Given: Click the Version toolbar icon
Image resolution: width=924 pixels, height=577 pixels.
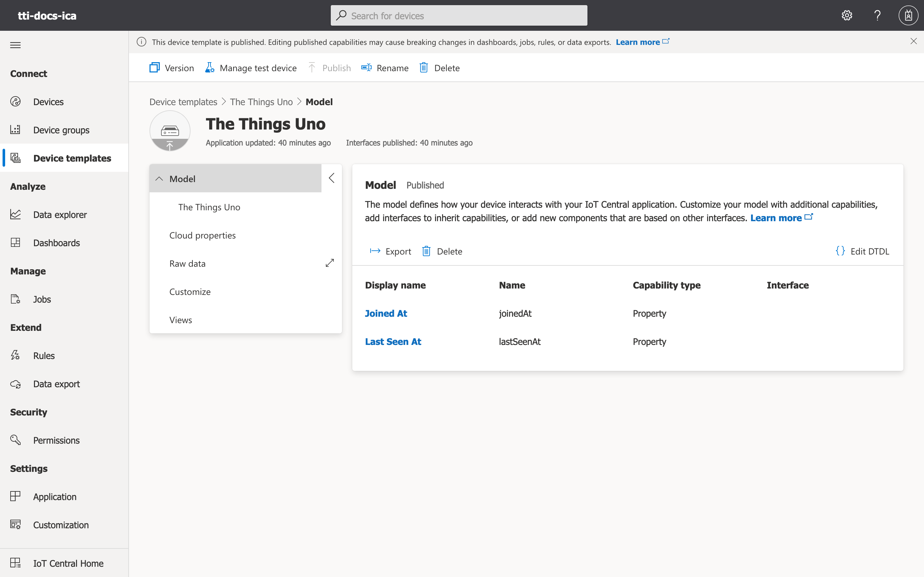Looking at the screenshot, I should (x=155, y=68).
